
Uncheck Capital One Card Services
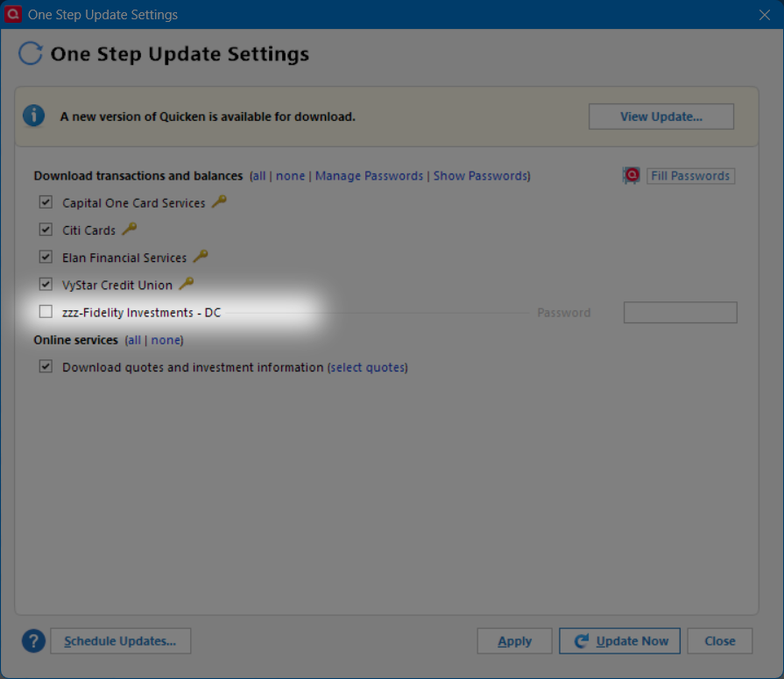[x=46, y=202]
